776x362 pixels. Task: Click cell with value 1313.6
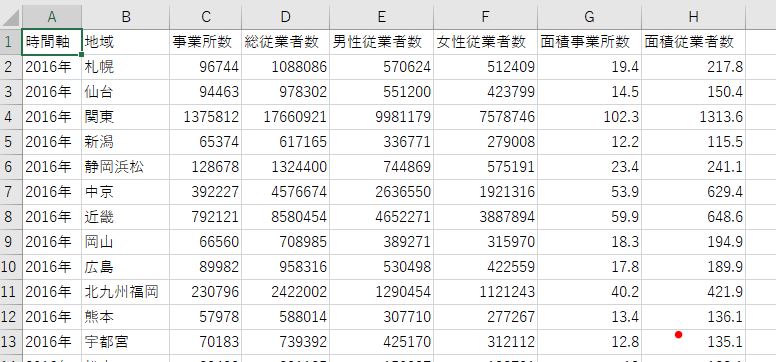pyautogui.click(x=693, y=117)
